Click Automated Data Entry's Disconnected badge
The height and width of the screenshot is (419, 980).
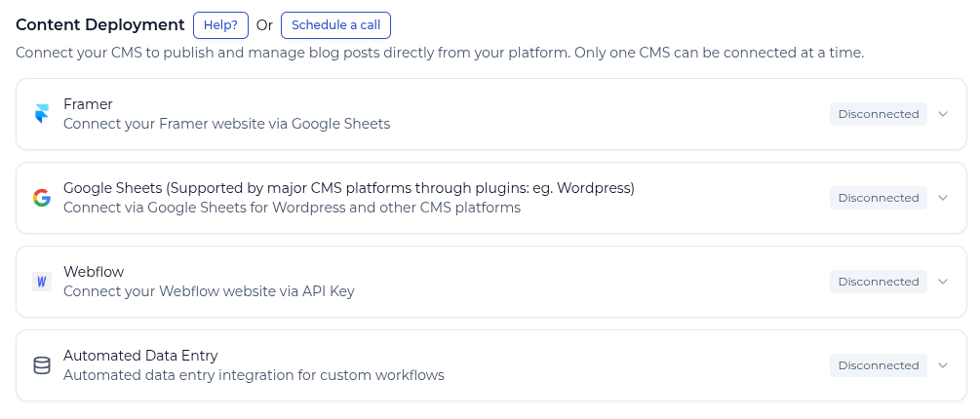pos(879,365)
